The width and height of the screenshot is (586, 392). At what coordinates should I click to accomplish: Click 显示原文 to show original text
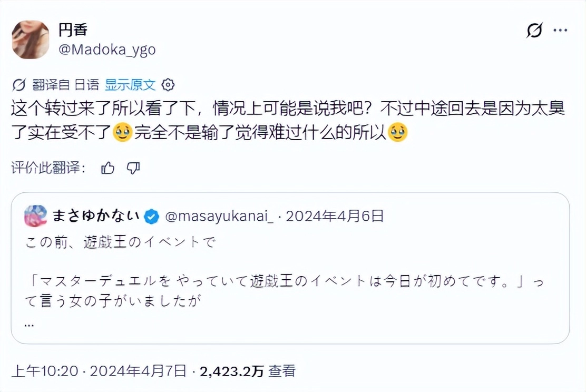click(x=130, y=85)
